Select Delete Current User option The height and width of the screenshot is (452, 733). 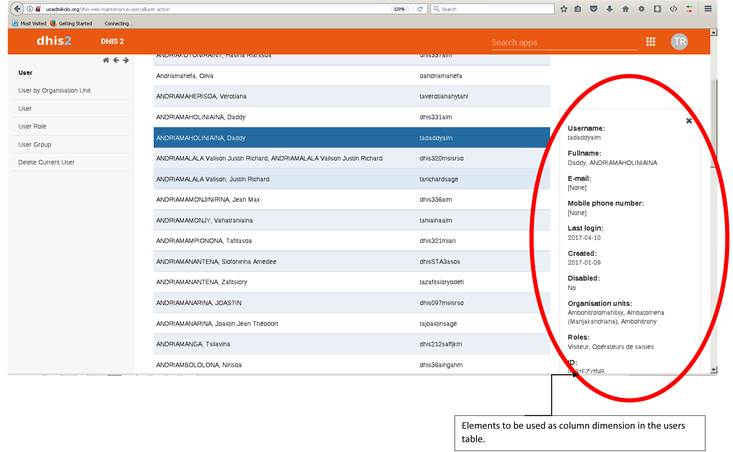point(46,162)
